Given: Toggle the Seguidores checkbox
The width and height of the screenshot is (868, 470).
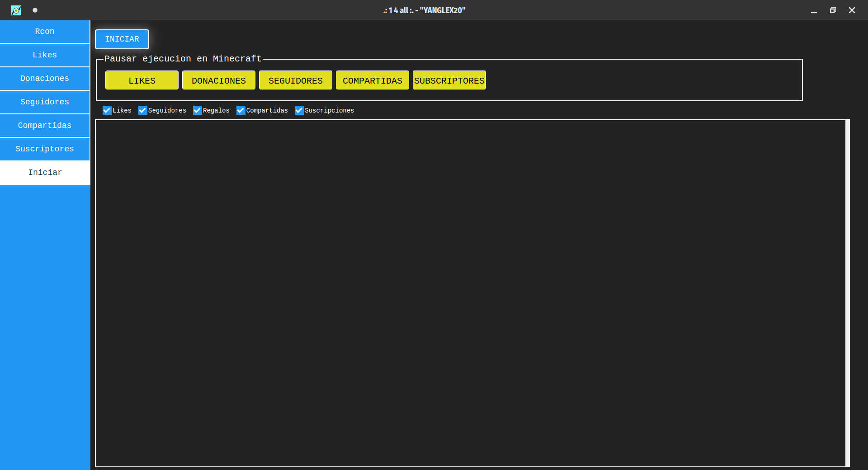Looking at the screenshot, I should [143, 110].
